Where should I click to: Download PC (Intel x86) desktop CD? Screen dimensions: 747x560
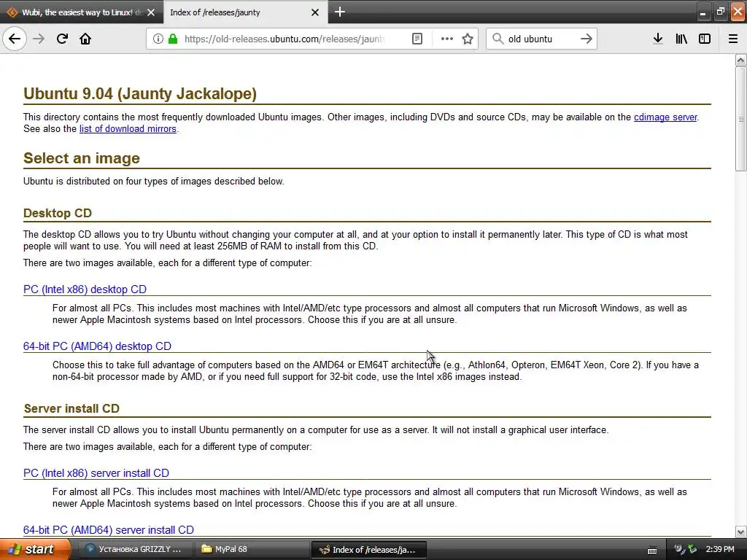[85, 289]
